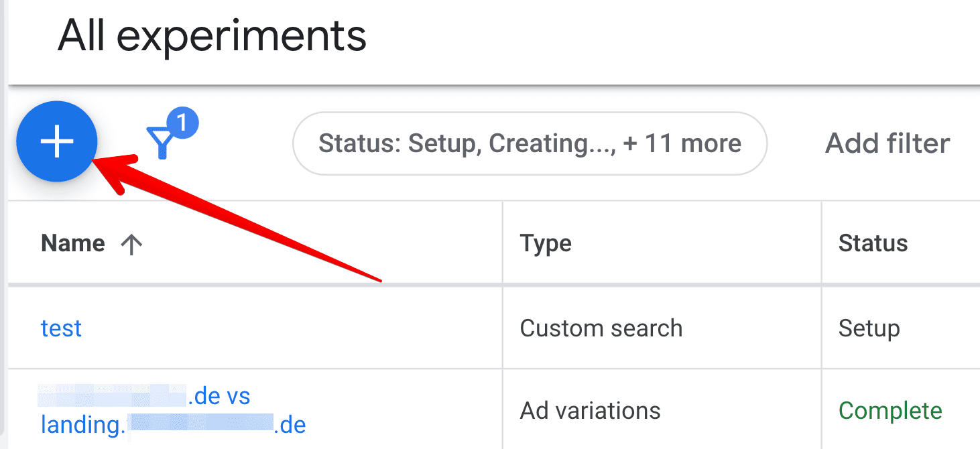Open the 'test' experiment link
The width and height of the screenshot is (980, 449).
pos(61,328)
